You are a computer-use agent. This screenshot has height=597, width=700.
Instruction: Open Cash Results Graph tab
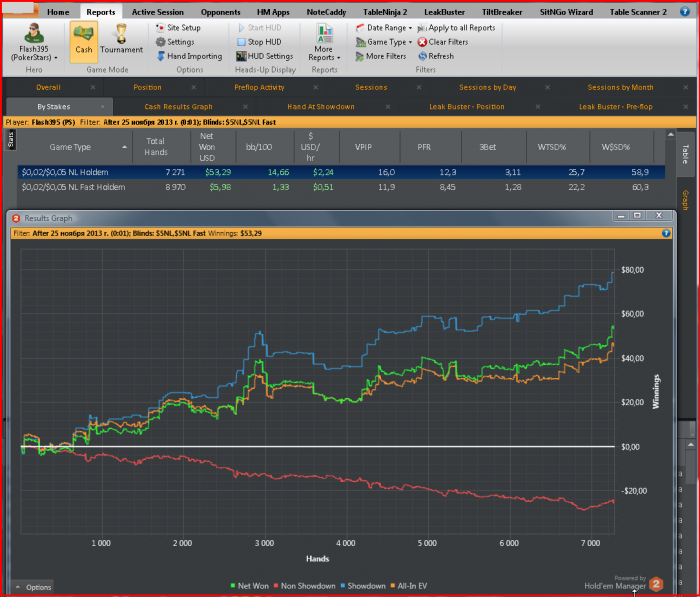point(178,107)
